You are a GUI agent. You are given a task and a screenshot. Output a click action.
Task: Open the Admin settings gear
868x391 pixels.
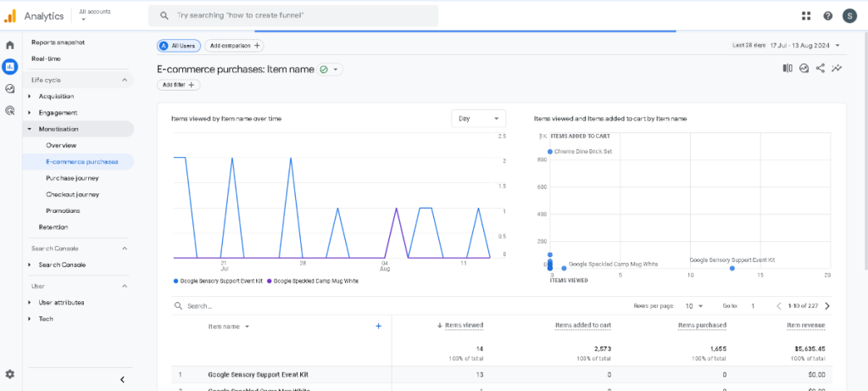click(x=10, y=374)
